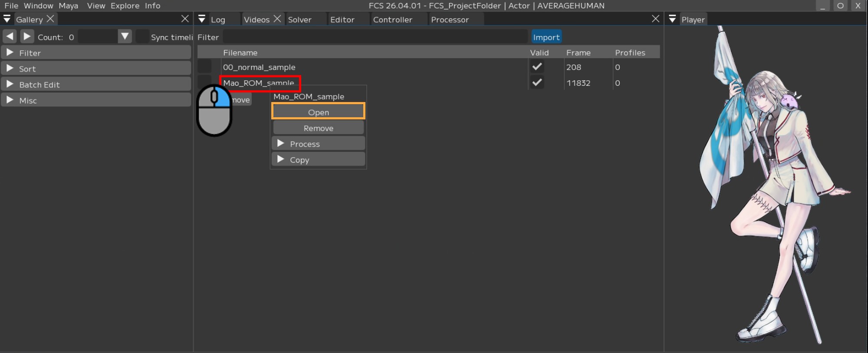Close the Gallery tab
Screen dimensions: 868x353
(x=50, y=19)
